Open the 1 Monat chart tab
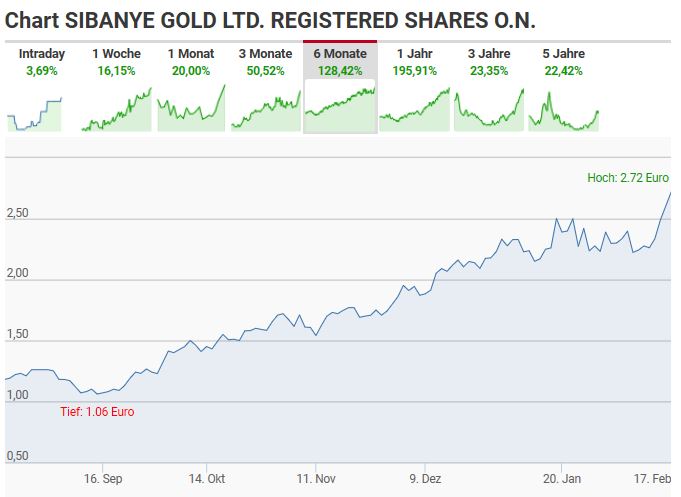The height and width of the screenshot is (497, 681). coord(190,54)
